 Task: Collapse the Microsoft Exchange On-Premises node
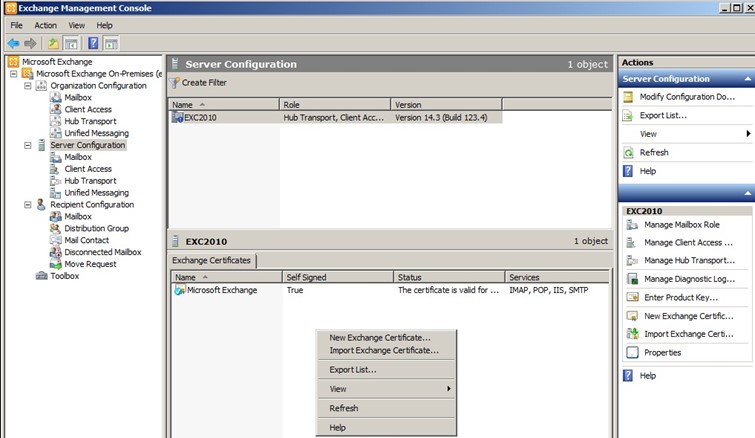click(x=13, y=74)
